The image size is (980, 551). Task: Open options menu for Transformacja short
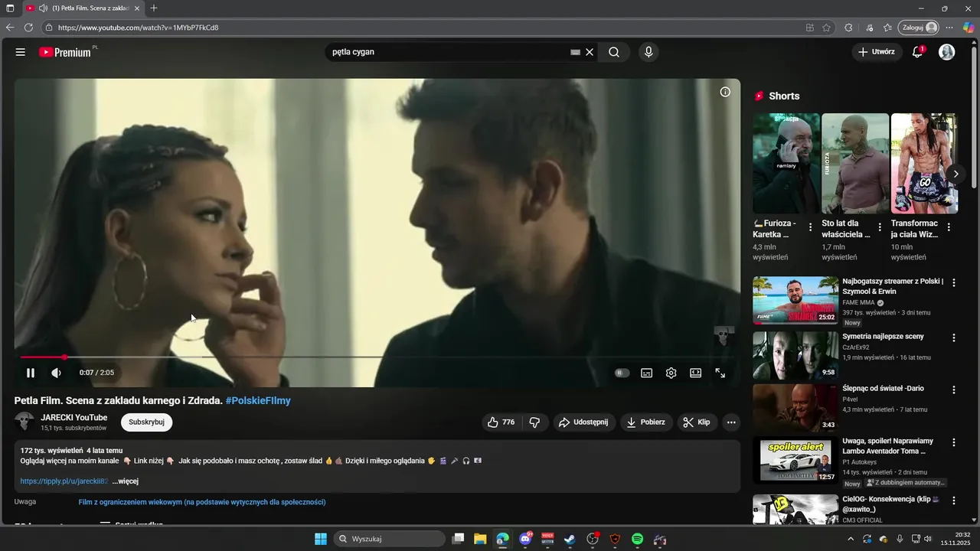coord(949,227)
